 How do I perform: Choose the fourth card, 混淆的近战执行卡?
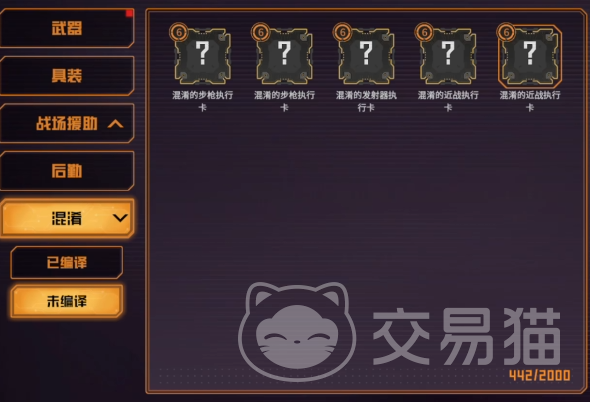pyautogui.click(x=448, y=56)
